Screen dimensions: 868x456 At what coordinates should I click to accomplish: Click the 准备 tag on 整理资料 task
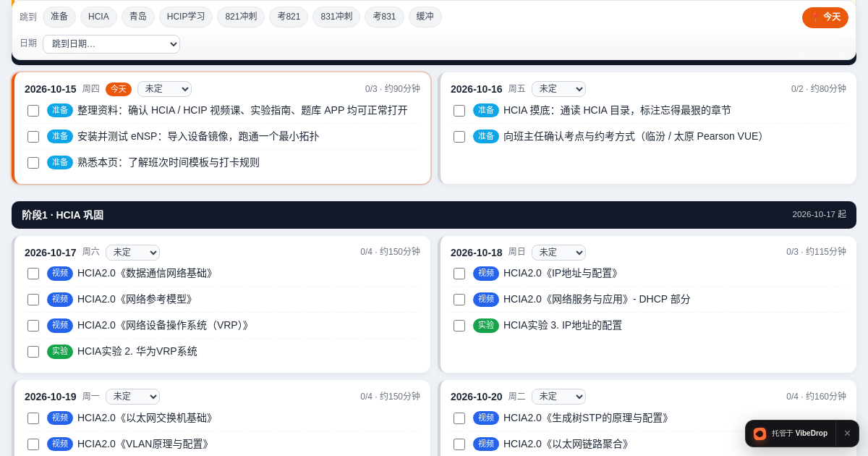click(x=60, y=110)
